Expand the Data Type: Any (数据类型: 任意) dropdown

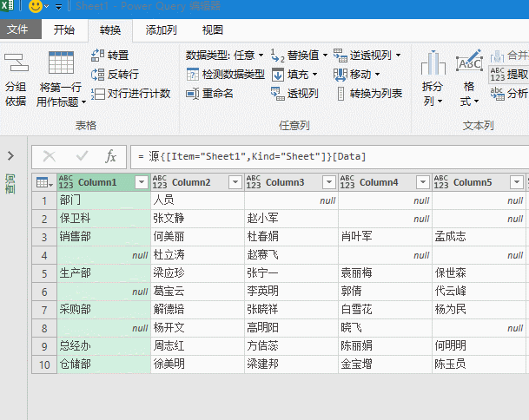pyautogui.click(x=225, y=56)
